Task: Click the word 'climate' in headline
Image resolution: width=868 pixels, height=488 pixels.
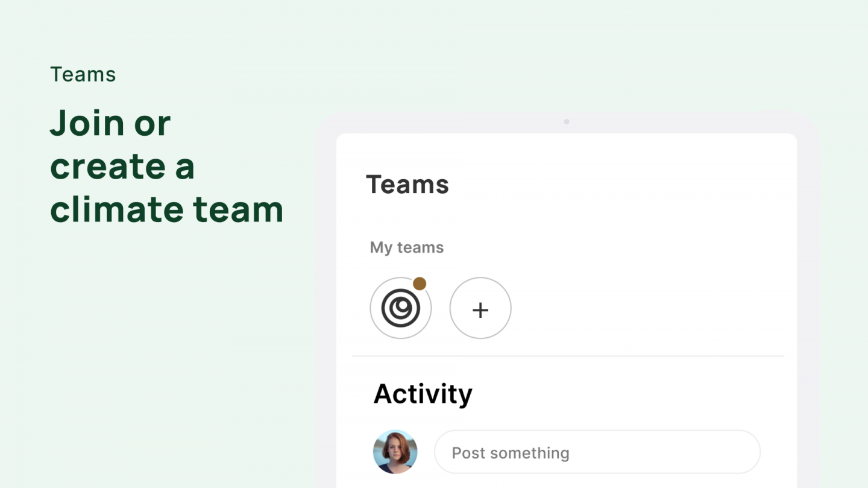Action: tap(116, 210)
